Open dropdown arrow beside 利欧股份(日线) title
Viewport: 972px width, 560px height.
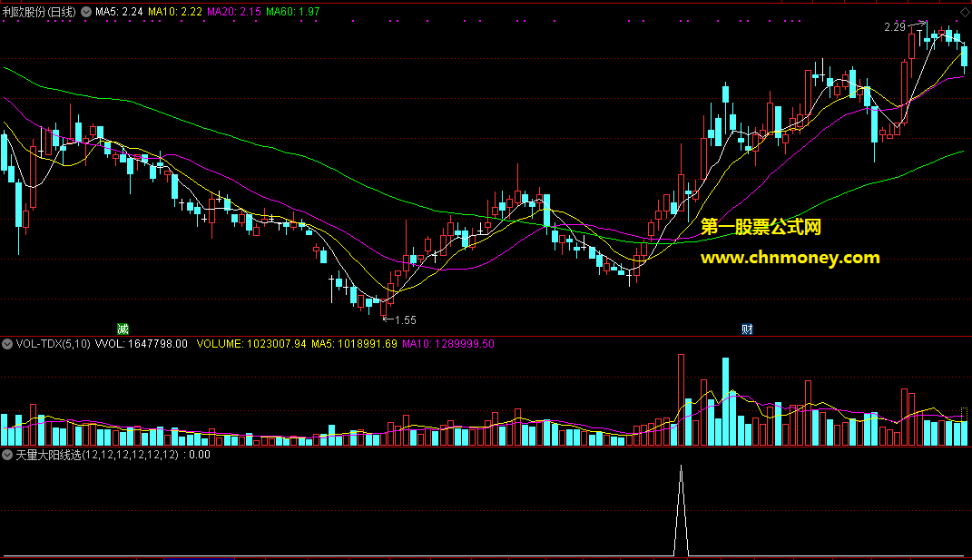pos(86,12)
